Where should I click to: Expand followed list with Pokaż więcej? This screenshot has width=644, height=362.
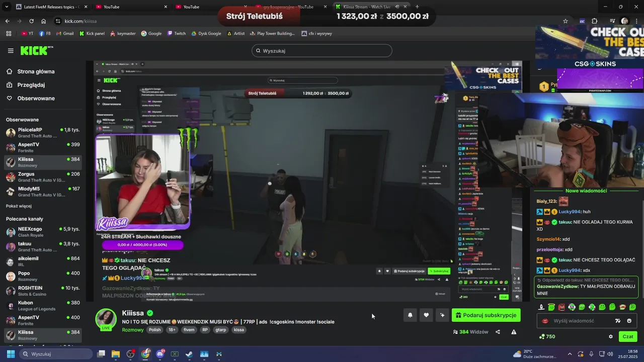click(19, 206)
